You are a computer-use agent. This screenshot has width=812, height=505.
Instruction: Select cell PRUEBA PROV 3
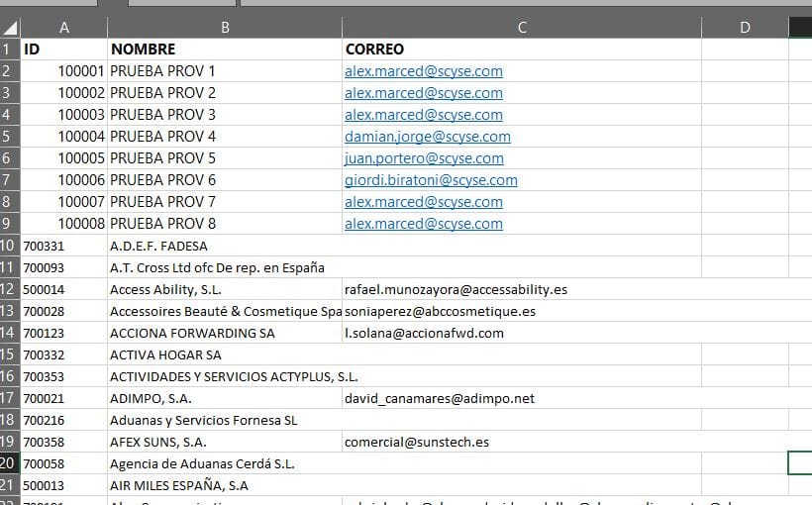[225, 115]
